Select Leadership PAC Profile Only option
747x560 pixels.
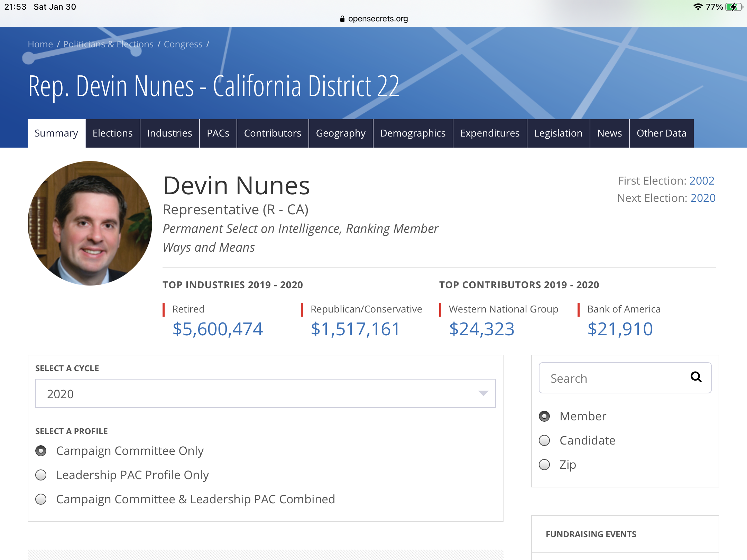pos(41,475)
